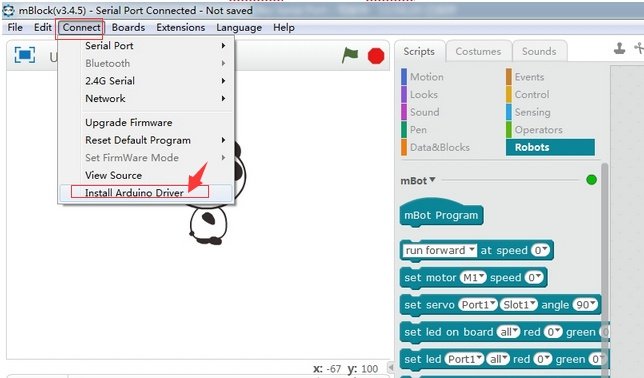The width and height of the screenshot is (644, 378).
Task: Switch to the Costumes tab
Action: click(x=478, y=51)
